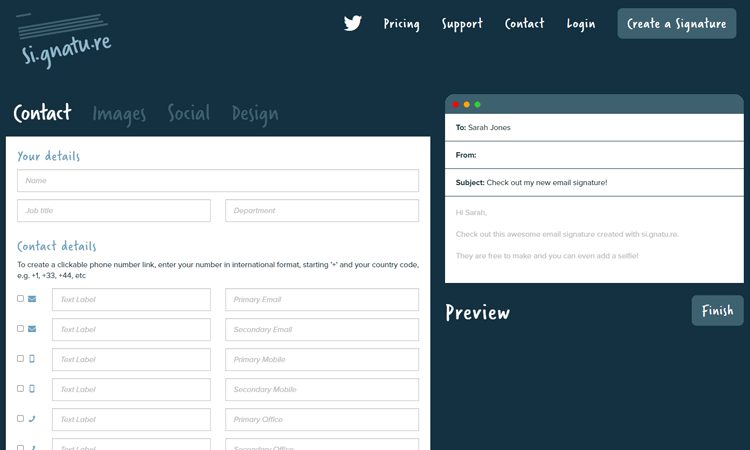Click the Primary Mobile input

tap(322, 360)
